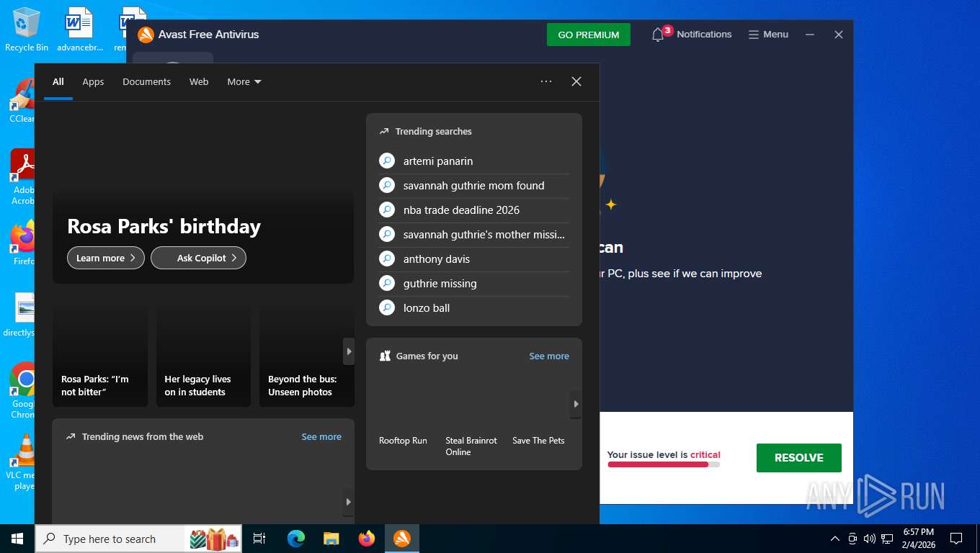Open the network icon in system tray

pyautogui.click(x=887, y=539)
